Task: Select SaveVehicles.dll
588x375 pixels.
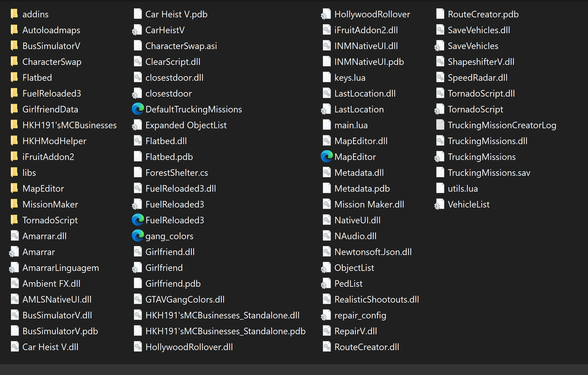Action: click(x=473, y=30)
